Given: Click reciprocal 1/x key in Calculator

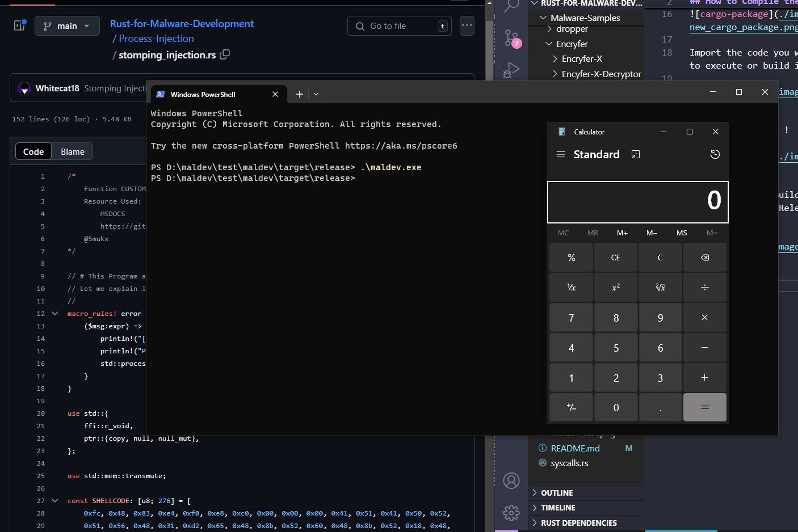Looking at the screenshot, I should pos(571,288).
